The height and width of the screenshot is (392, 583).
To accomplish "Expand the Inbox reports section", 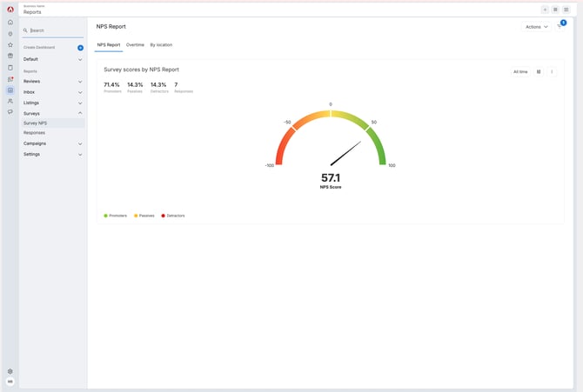I will (52, 92).
